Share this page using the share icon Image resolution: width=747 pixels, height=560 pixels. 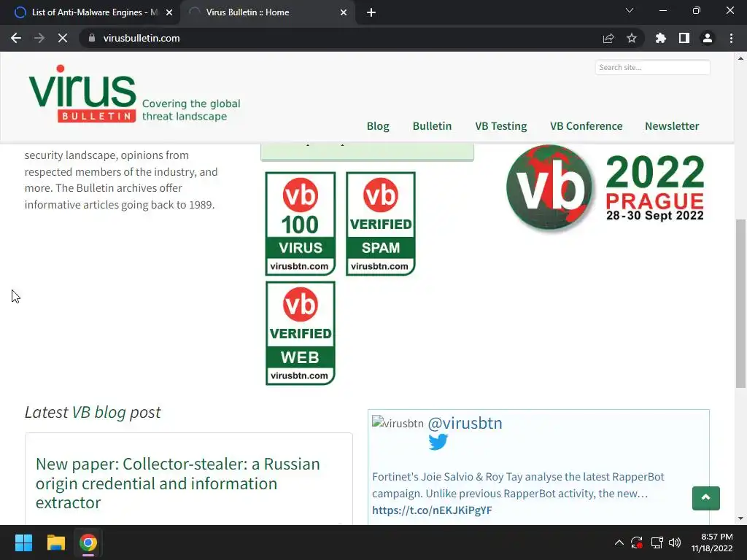coord(608,38)
